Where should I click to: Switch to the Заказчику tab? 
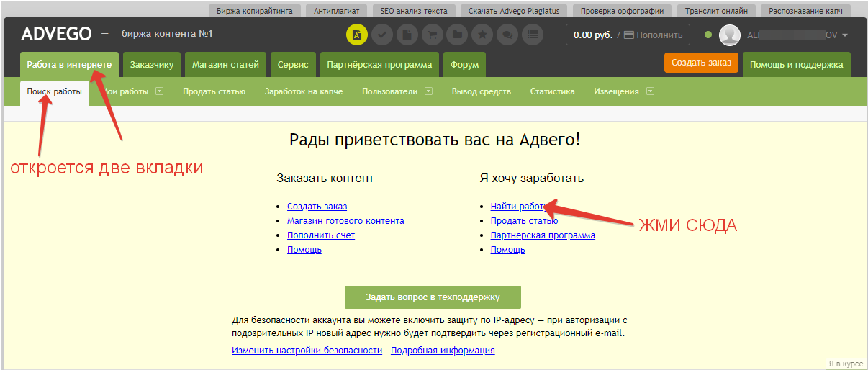click(x=152, y=65)
